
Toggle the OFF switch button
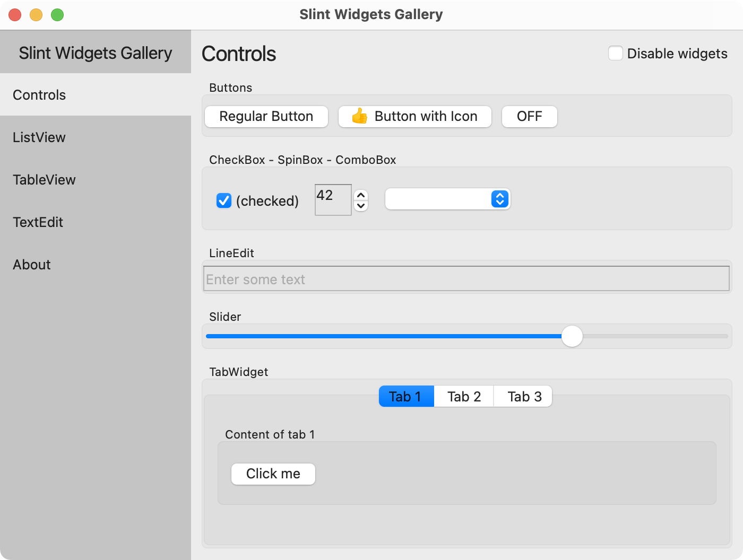[529, 116]
